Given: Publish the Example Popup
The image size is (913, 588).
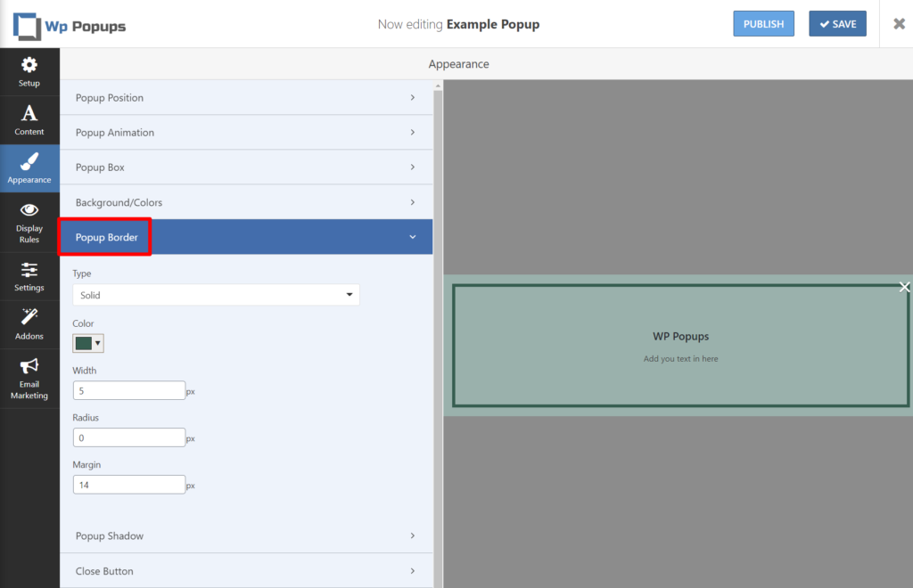Looking at the screenshot, I should click(x=763, y=23).
